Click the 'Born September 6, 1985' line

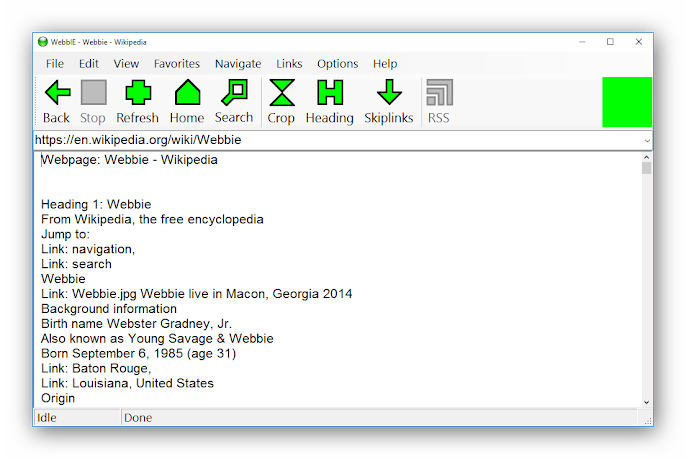[x=138, y=354]
